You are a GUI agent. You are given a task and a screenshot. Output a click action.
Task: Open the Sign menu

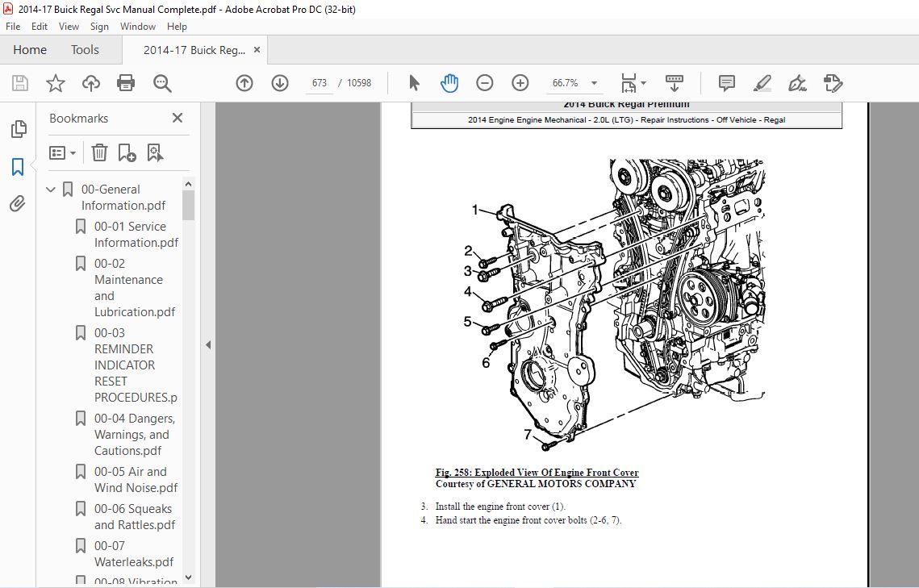(x=99, y=27)
